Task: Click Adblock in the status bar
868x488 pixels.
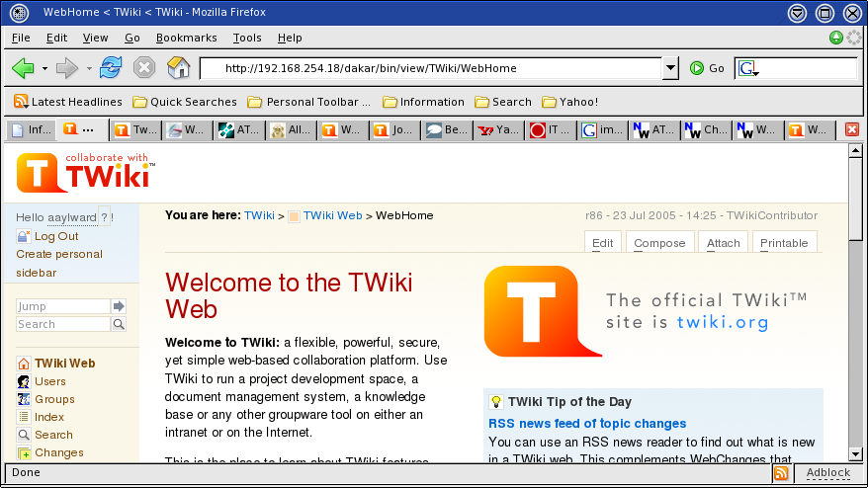Action: tap(828, 472)
